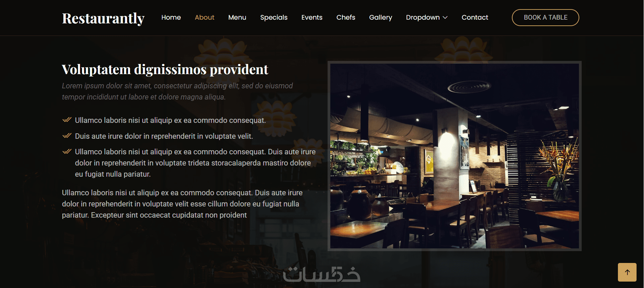
Task: Open the Contact nav link
Action: coord(475,17)
